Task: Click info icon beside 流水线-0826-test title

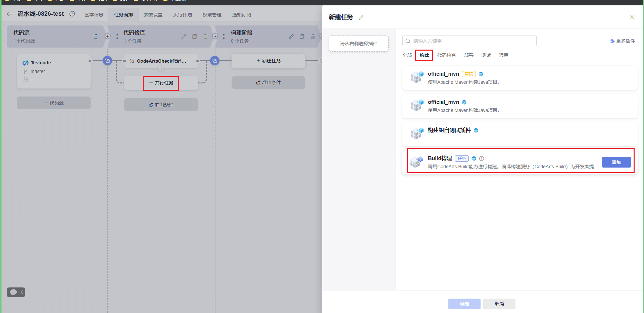Action: [72, 14]
